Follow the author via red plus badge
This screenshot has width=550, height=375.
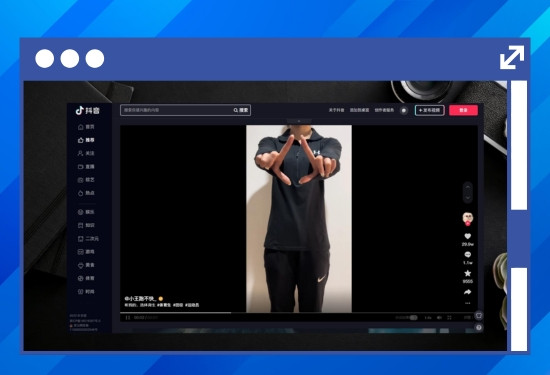point(468,223)
